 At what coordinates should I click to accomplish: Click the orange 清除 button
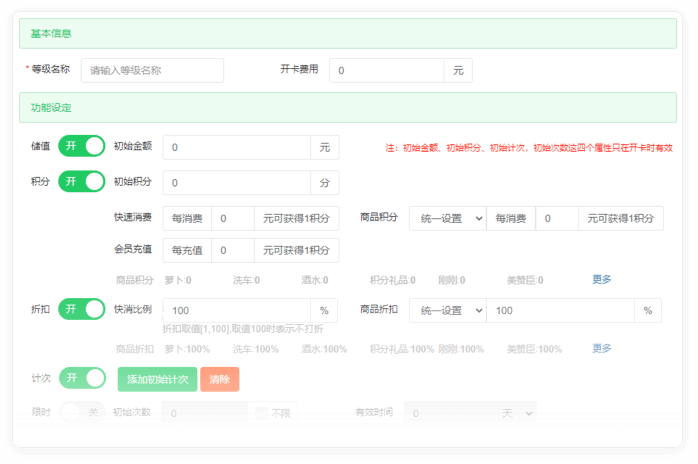[x=219, y=379]
